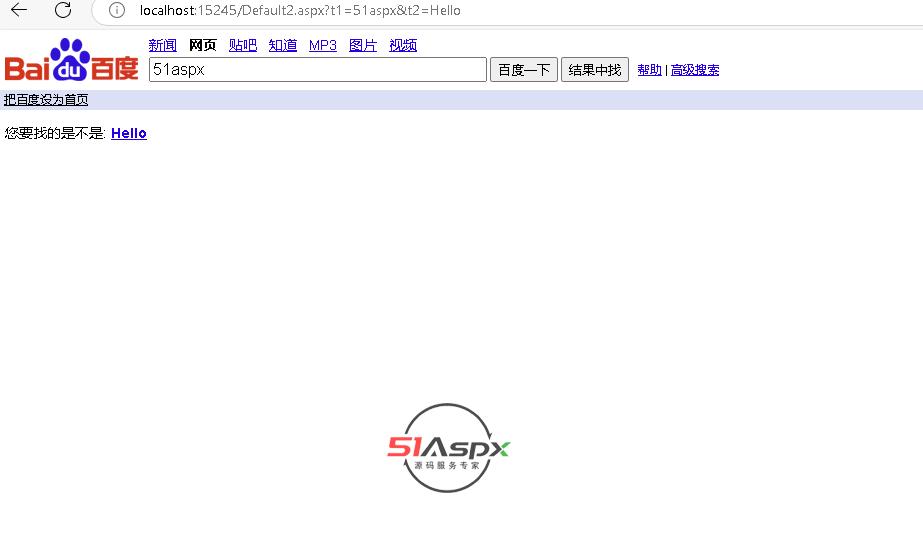Open the MP3 search tab
This screenshot has width=923, height=538.
coord(323,45)
